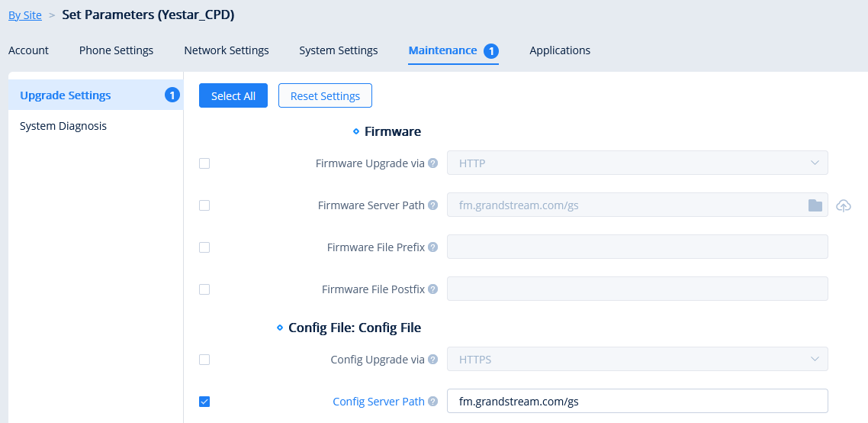The width and height of the screenshot is (868, 423).
Task: Switch to System Settings tab
Action: pos(338,50)
